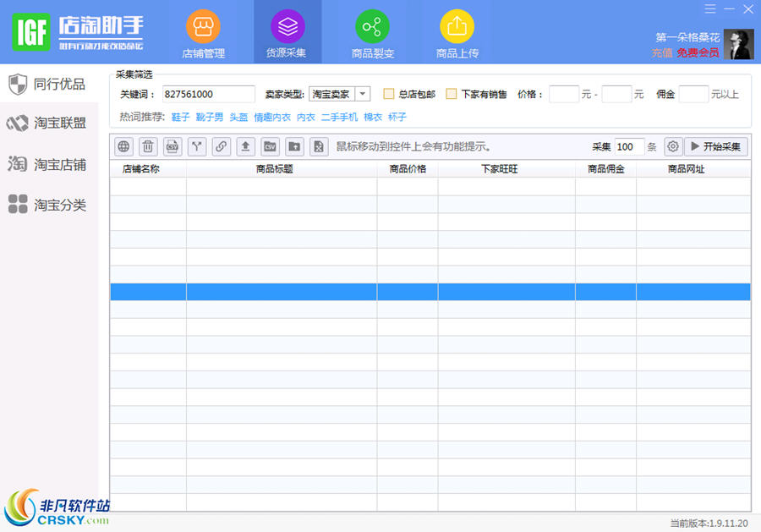Click the hot keyword 鞋子

click(x=181, y=117)
